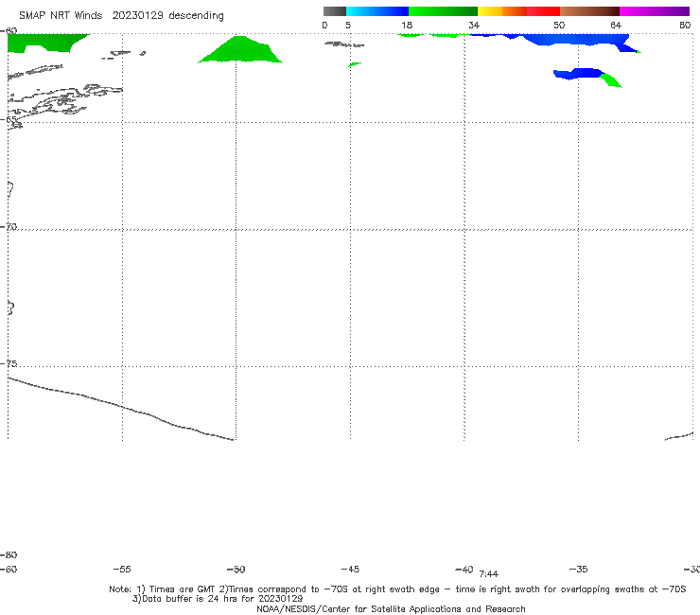Screen dimensions: 700x615
Task: Click the color bar label '34'
Action: tap(474, 26)
